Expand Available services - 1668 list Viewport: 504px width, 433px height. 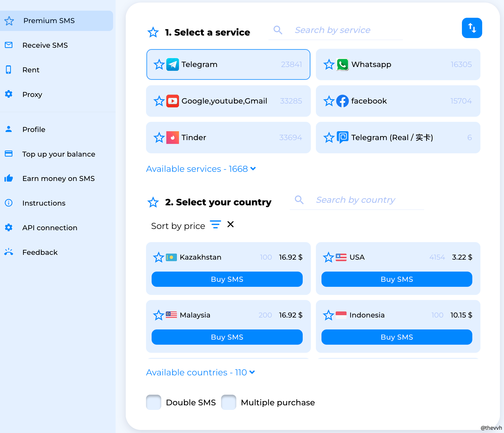(201, 169)
